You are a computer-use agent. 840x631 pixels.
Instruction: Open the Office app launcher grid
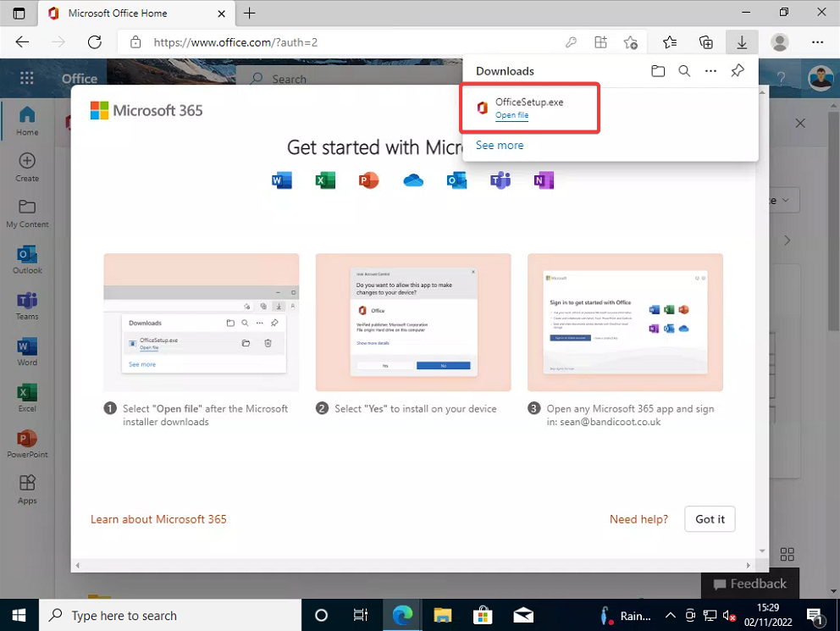pos(26,79)
